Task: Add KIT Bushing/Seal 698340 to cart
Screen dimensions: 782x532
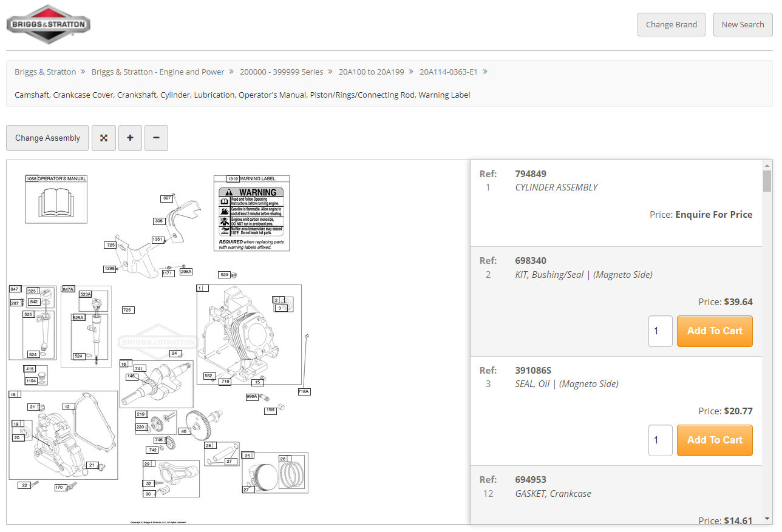Action: coord(715,331)
